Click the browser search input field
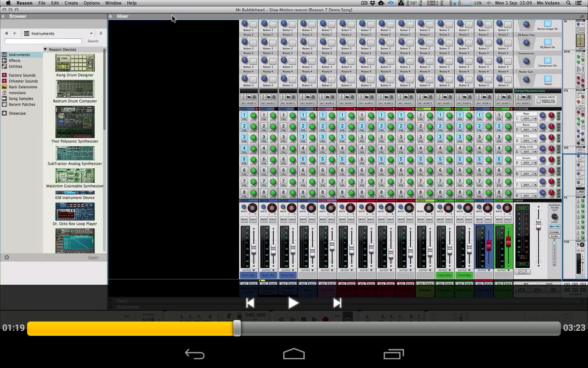The height and width of the screenshot is (368, 588). point(43,41)
